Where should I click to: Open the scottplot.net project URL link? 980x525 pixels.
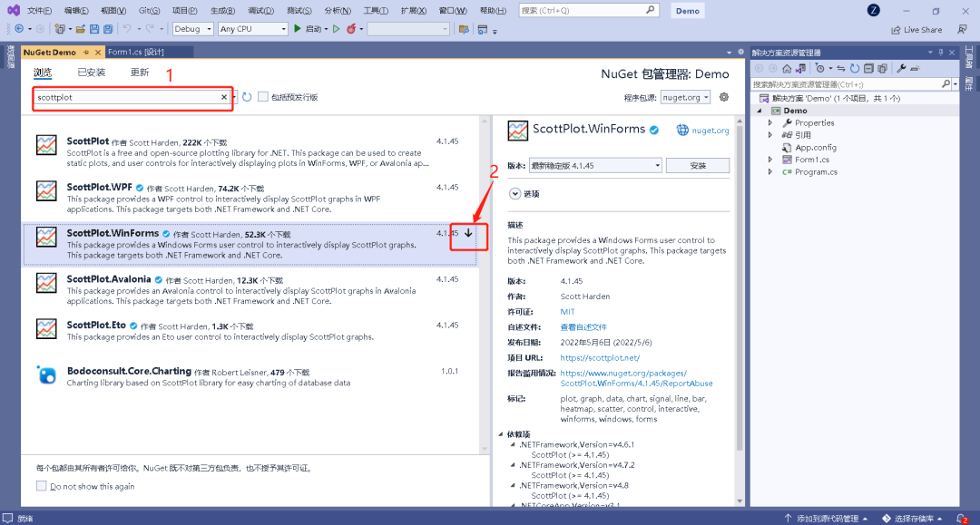(599, 357)
